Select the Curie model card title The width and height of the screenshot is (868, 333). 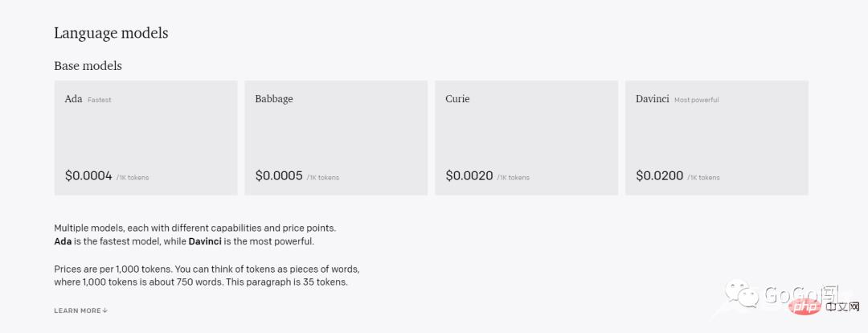[457, 99]
